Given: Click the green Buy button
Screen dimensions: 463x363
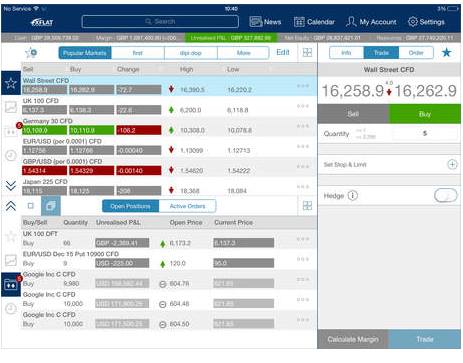Looking at the screenshot, I should point(425,114).
